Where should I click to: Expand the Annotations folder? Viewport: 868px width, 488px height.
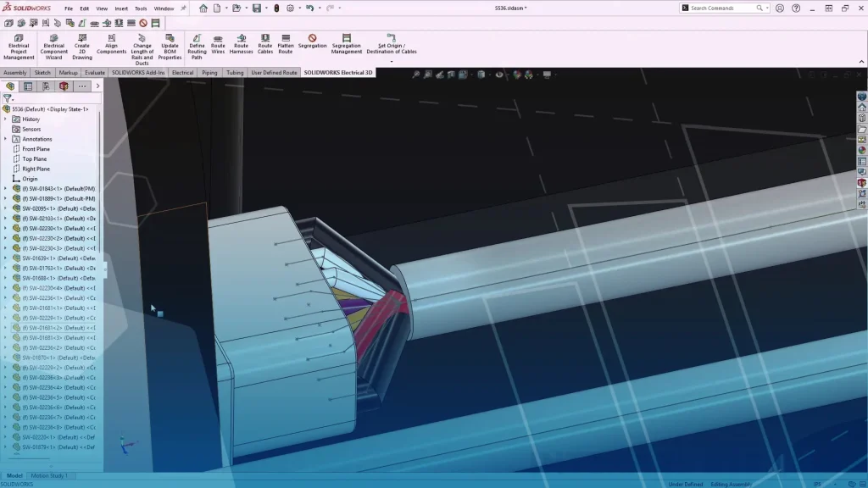pos(7,138)
